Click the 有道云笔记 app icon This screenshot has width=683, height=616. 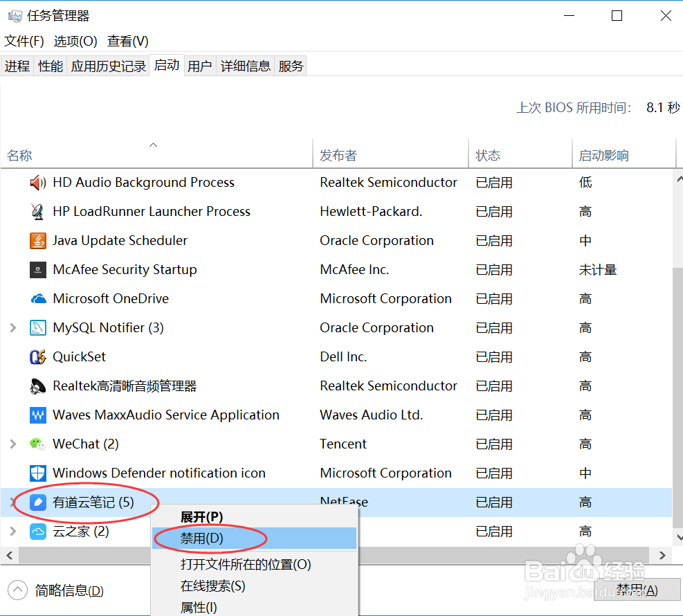tap(38, 502)
